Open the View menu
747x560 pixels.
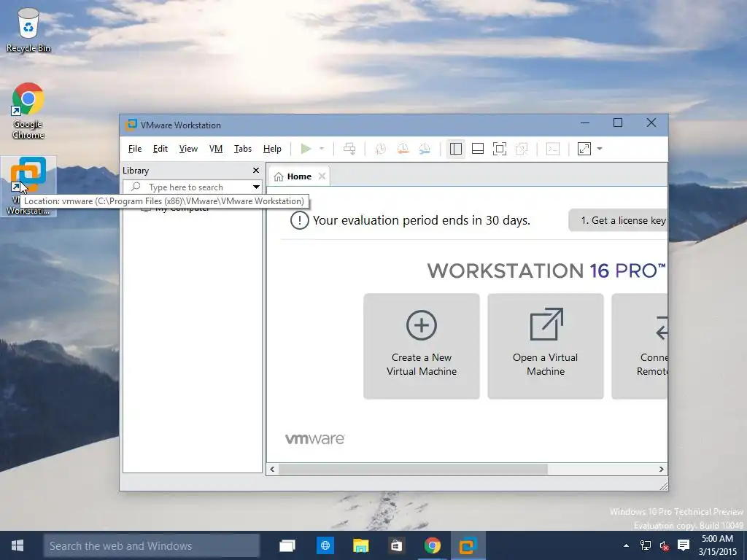188,149
